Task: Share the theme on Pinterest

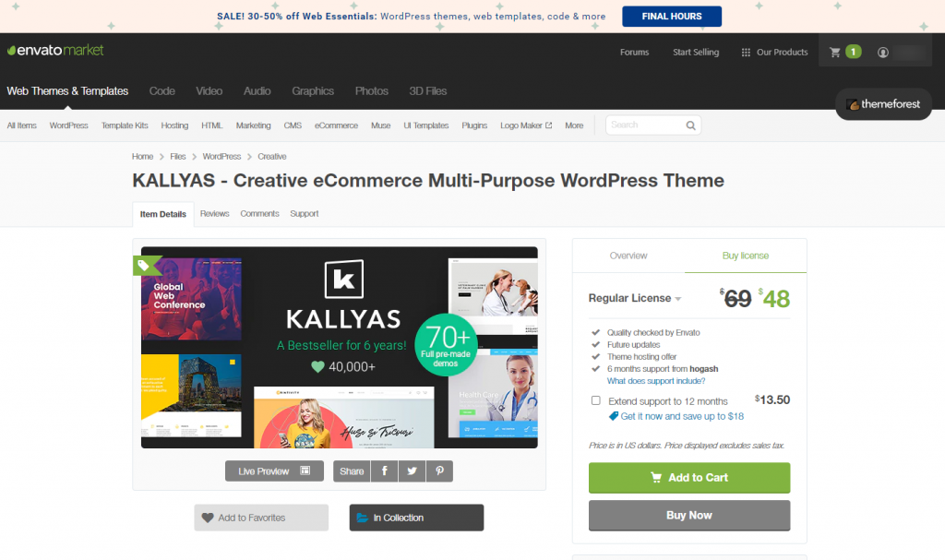Action: 439,471
